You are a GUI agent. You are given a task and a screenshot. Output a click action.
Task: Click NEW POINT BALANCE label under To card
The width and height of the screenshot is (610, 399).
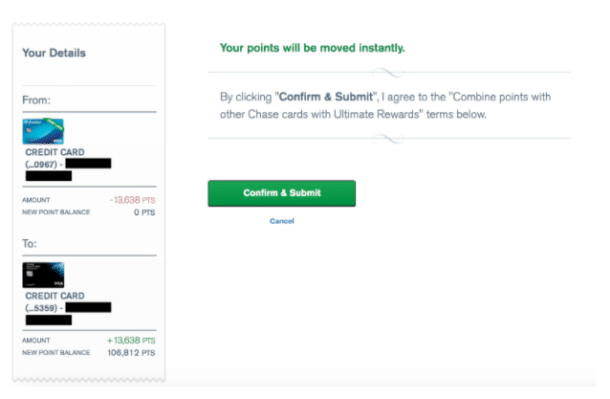pos(56,353)
